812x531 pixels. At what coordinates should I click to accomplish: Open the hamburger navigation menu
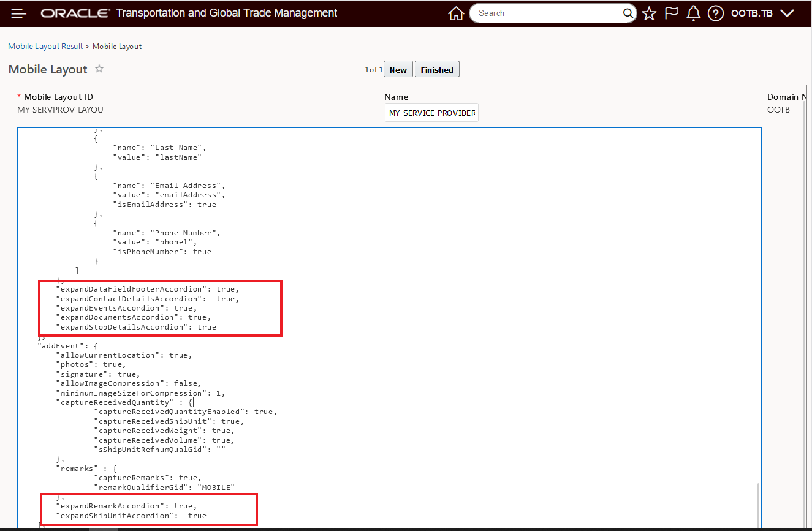[19, 13]
